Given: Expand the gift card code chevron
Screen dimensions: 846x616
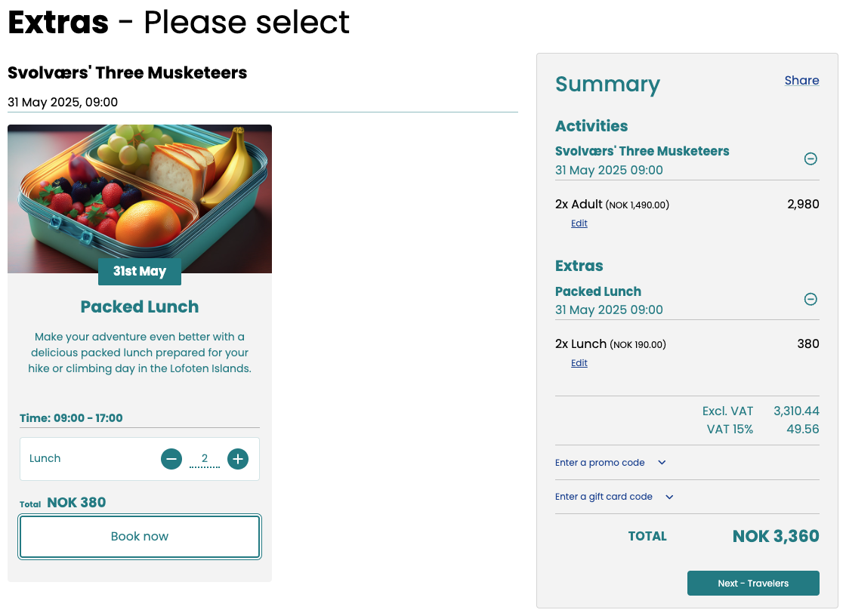Looking at the screenshot, I should (669, 497).
